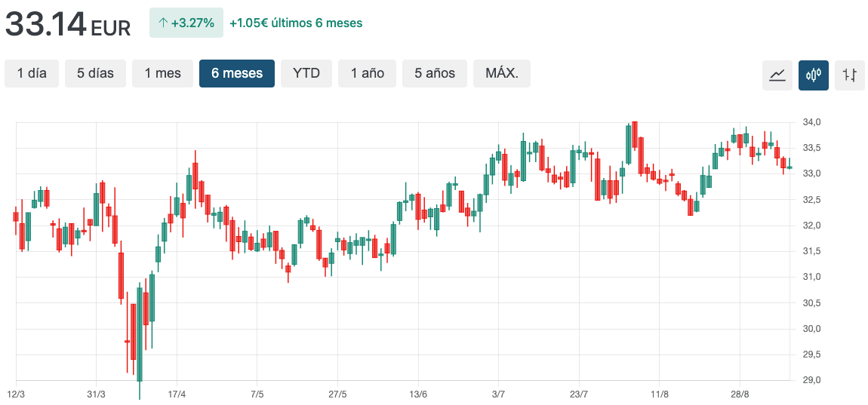
Task: Click the active 6 meses range button
Action: tap(237, 73)
